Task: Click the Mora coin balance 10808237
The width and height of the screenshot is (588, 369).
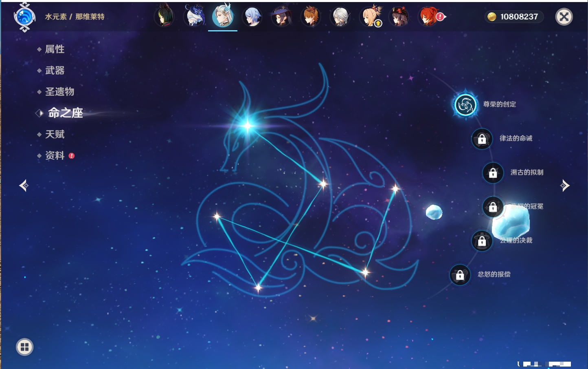Action: [x=514, y=17]
